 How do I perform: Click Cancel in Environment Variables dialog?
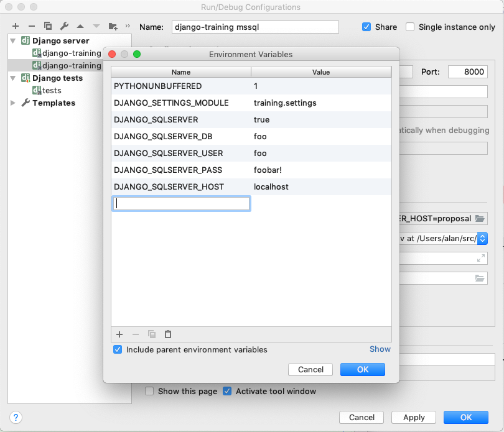point(310,369)
